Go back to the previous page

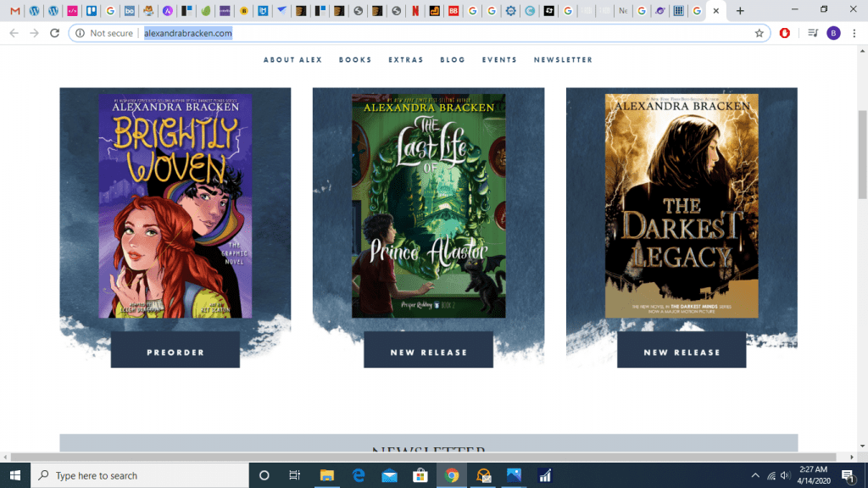coord(14,33)
